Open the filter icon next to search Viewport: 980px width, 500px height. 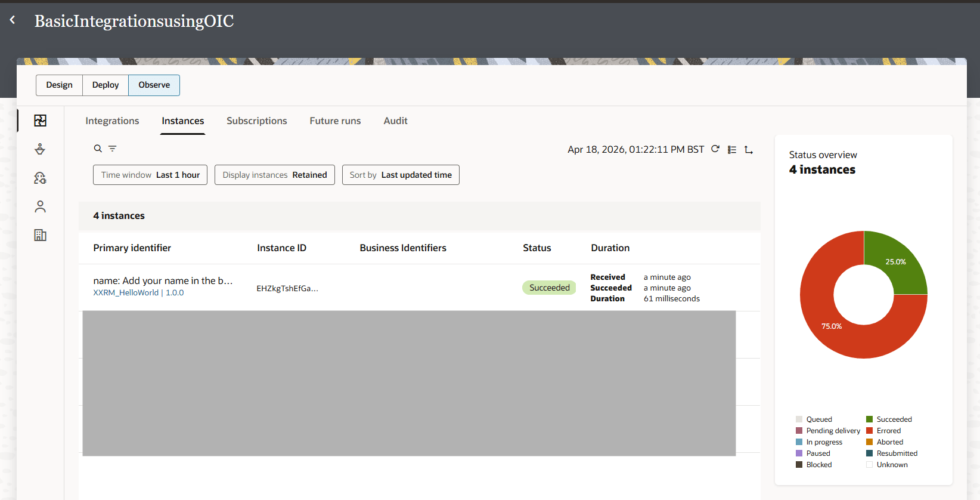pos(112,149)
